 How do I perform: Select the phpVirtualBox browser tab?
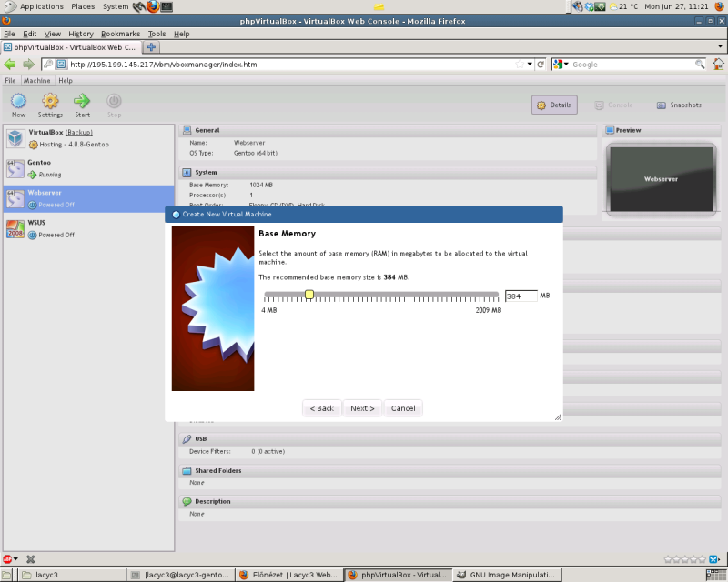pyautogui.click(x=71, y=47)
